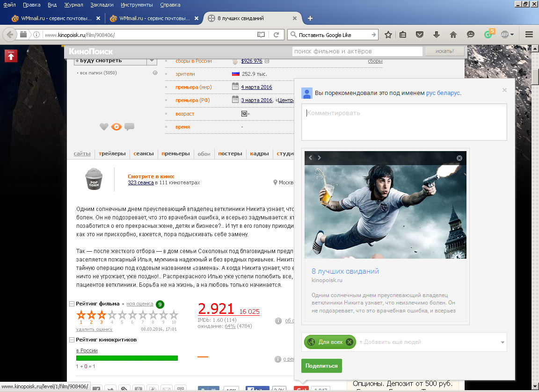Image resolution: width=539 pixels, height=392 pixels.
Task: Open the '323 сеанса' link
Action: tap(140, 182)
